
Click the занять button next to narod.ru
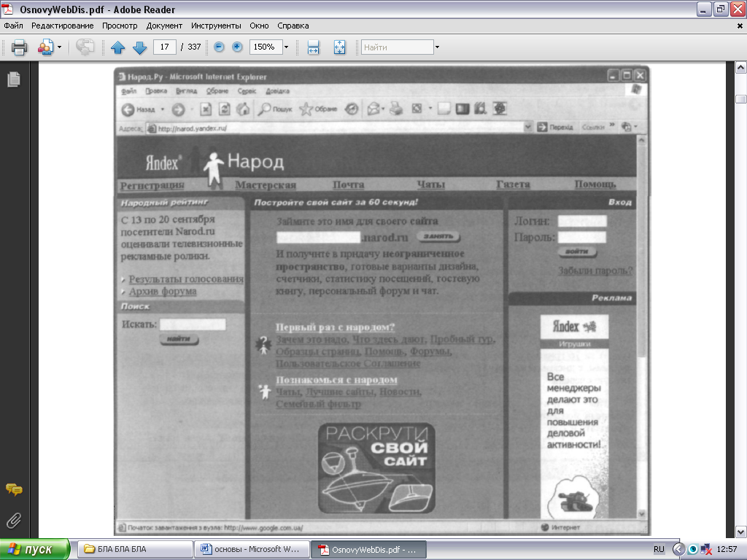coord(438,236)
